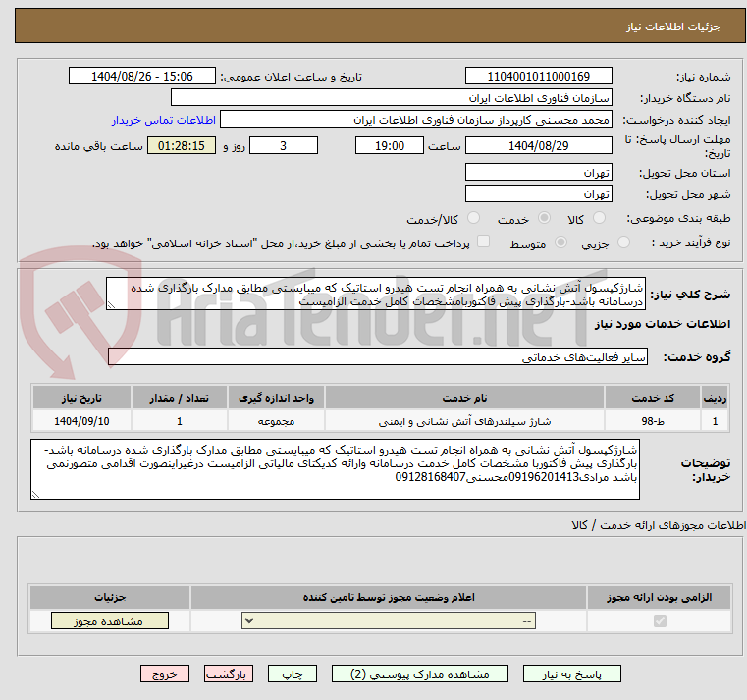Click the خروج exit button
This screenshot has height=700, width=747.
pos(165,673)
